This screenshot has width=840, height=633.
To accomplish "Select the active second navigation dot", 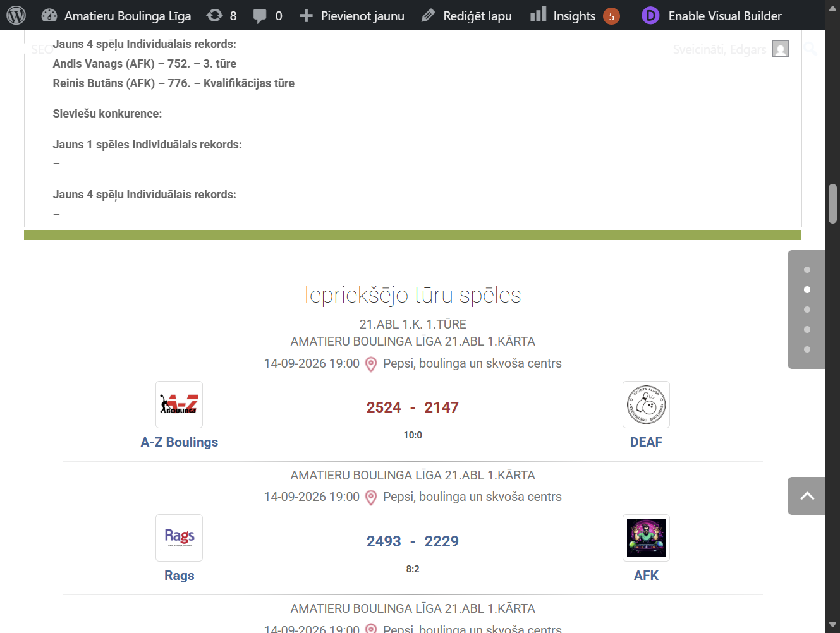I will pyautogui.click(x=807, y=290).
